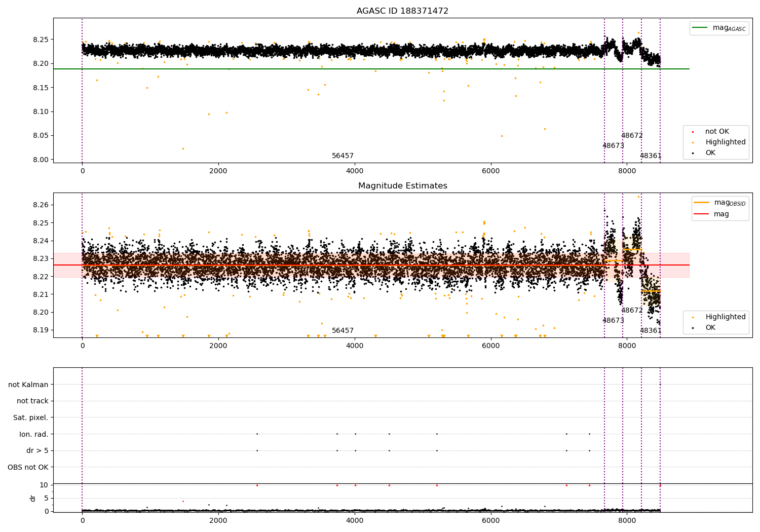The height and width of the screenshot is (532, 760).
Task: Click the 2000 x-axis tick of Magnitude Estimates plot
Action: (218, 346)
